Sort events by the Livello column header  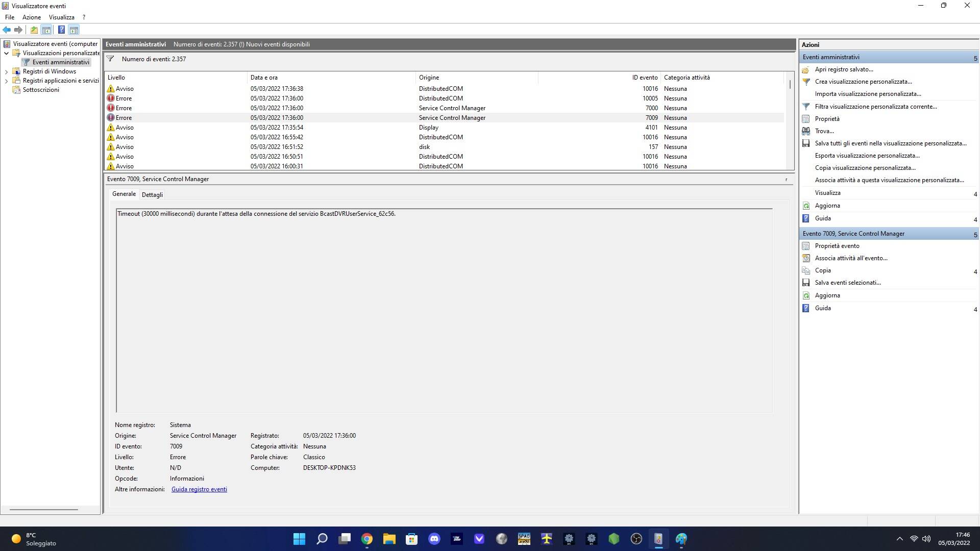click(x=176, y=78)
